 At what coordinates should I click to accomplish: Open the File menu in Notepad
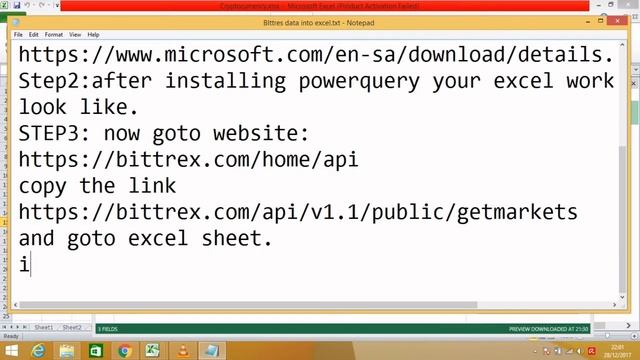click(x=18, y=35)
